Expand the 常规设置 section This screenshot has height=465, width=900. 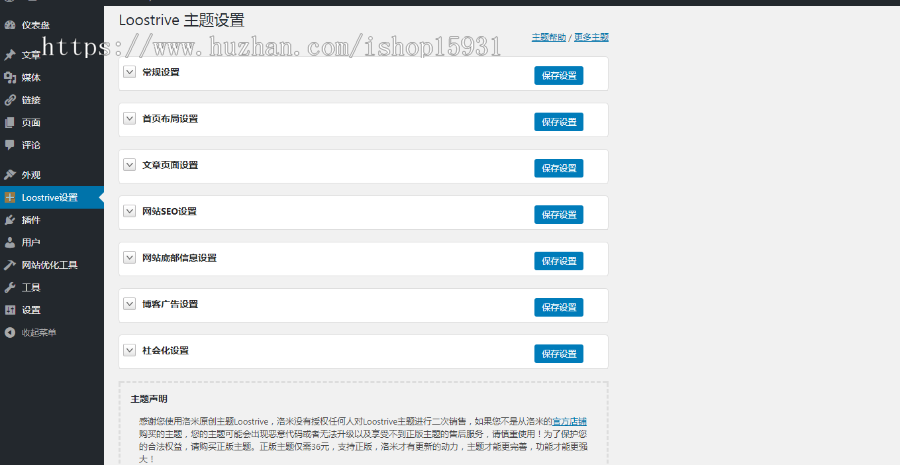(x=130, y=72)
